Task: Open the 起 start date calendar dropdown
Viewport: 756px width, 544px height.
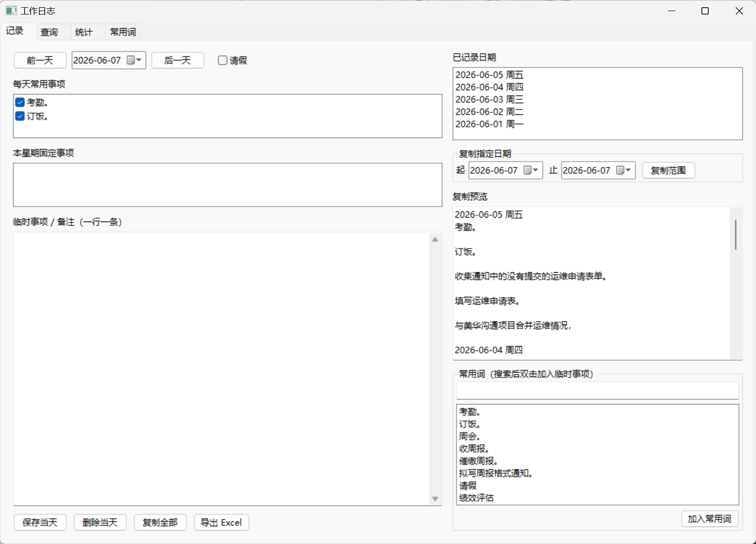Action: (x=531, y=170)
